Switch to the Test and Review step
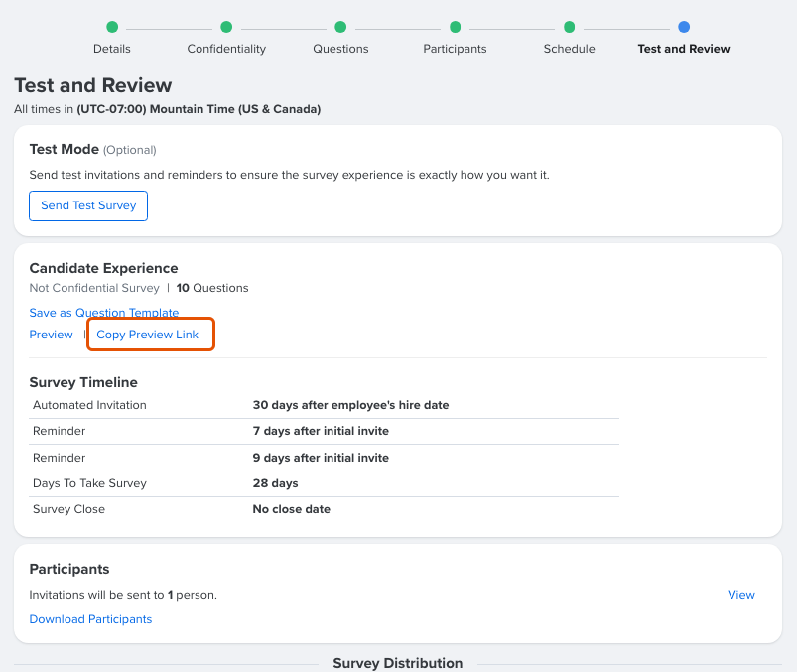 (x=683, y=48)
